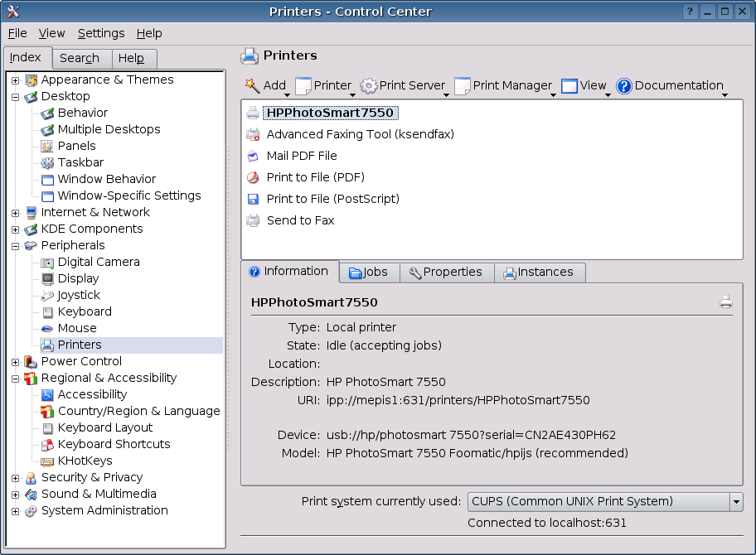756x555 pixels.
Task: Click the title bar help question button
Action: click(690, 12)
